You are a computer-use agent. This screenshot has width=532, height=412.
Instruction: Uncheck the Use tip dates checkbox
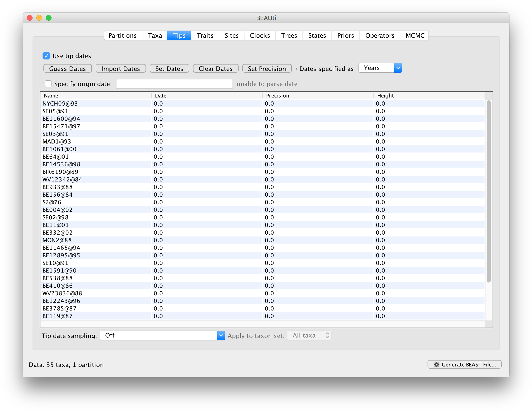(46, 56)
